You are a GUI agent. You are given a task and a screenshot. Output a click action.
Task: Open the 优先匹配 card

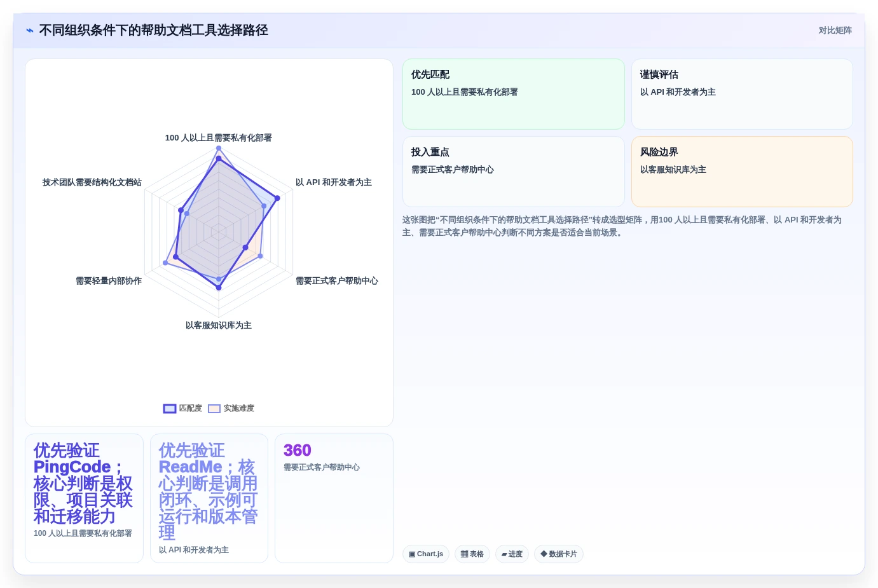(514, 94)
